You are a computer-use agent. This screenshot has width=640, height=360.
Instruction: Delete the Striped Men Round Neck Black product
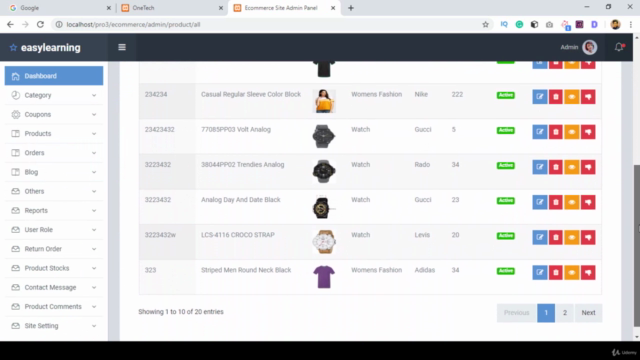click(x=556, y=272)
